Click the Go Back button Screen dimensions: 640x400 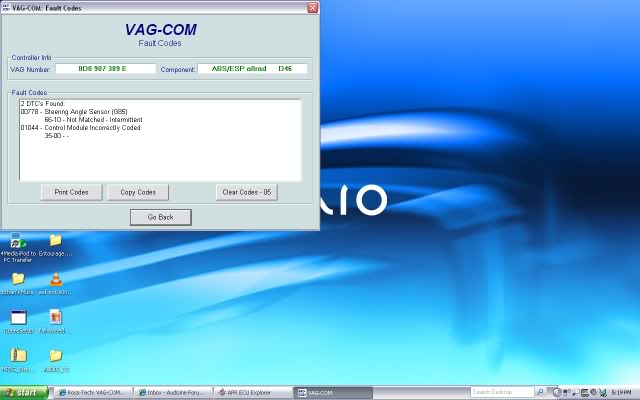[160, 217]
